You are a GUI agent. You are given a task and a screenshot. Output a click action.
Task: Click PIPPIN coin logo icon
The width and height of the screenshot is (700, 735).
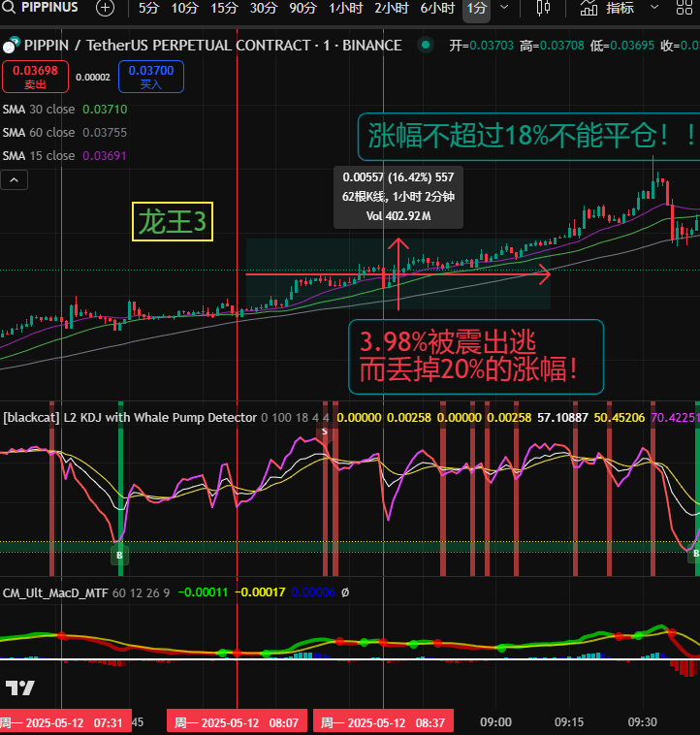point(11,45)
